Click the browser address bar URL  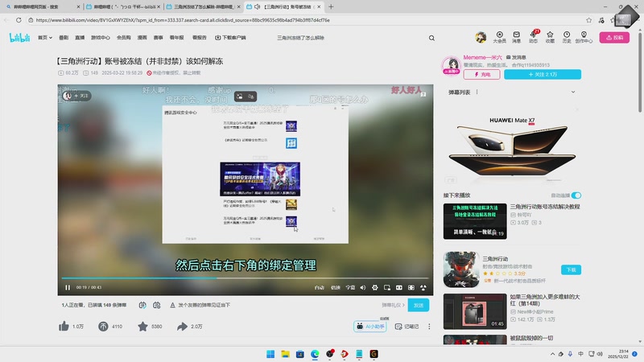coord(183,20)
